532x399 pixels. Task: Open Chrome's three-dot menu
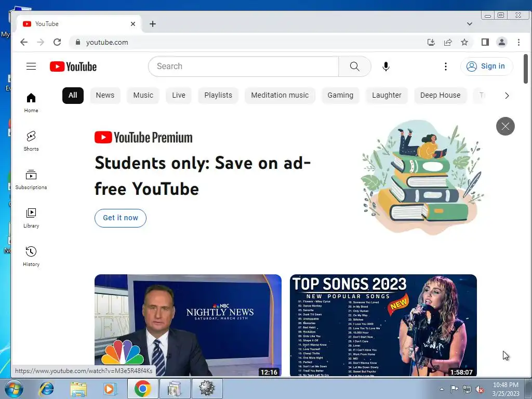point(518,42)
